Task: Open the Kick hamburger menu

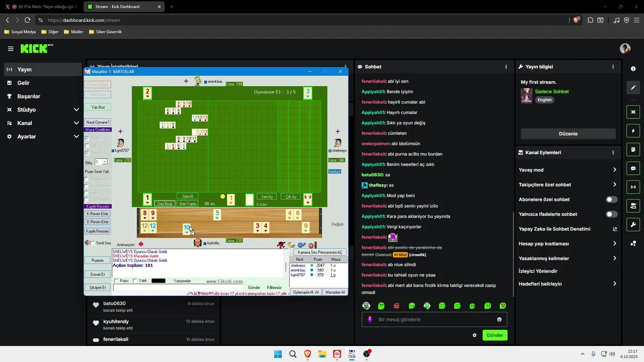Action: tap(11, 49)
